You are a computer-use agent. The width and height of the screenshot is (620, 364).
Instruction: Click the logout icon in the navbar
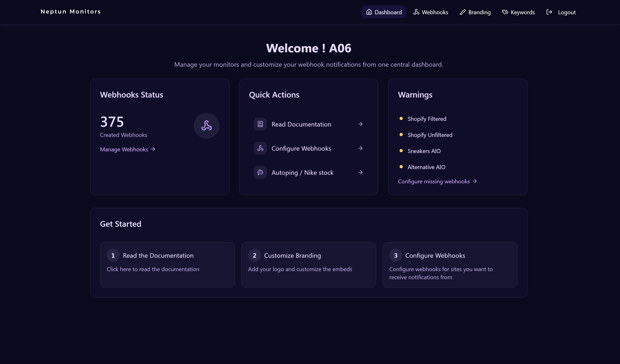pyautogui.click(x=549, y=12)
